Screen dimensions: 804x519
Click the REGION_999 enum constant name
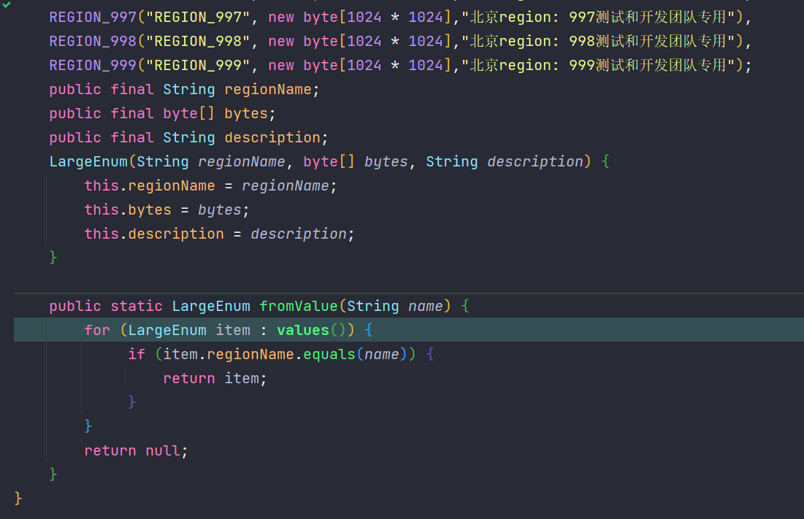point(93,66)
